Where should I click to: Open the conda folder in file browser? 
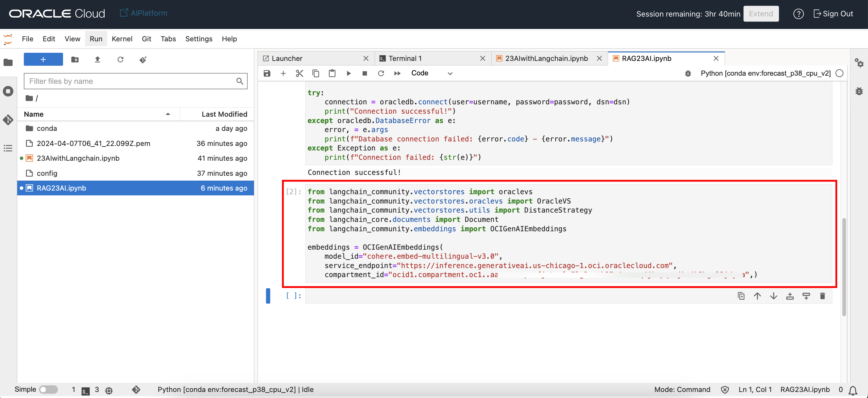coord(47,128)
